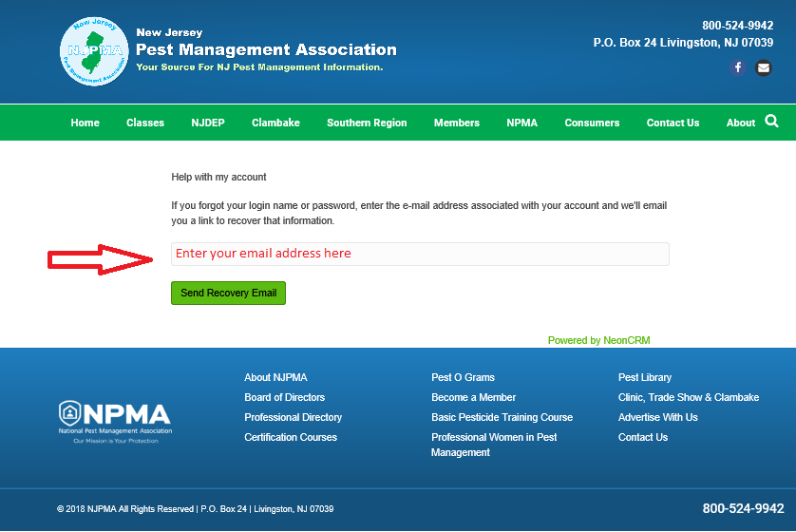796x532 pixels.
Task: Select NPMA in the navigation bar
Action: tap(521, 123)
